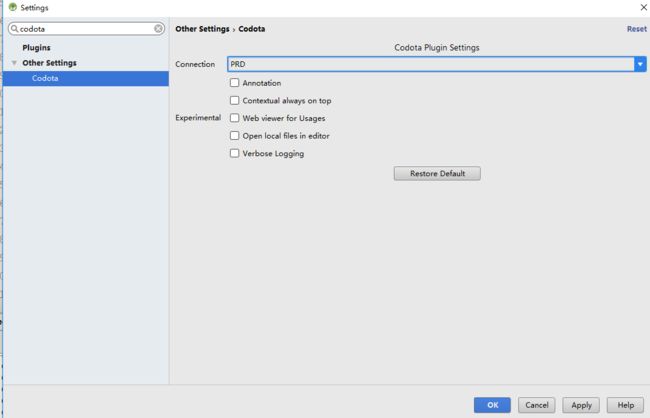Close the Settings dialog
Screen dimensions: 650x418
coord(643,7)
